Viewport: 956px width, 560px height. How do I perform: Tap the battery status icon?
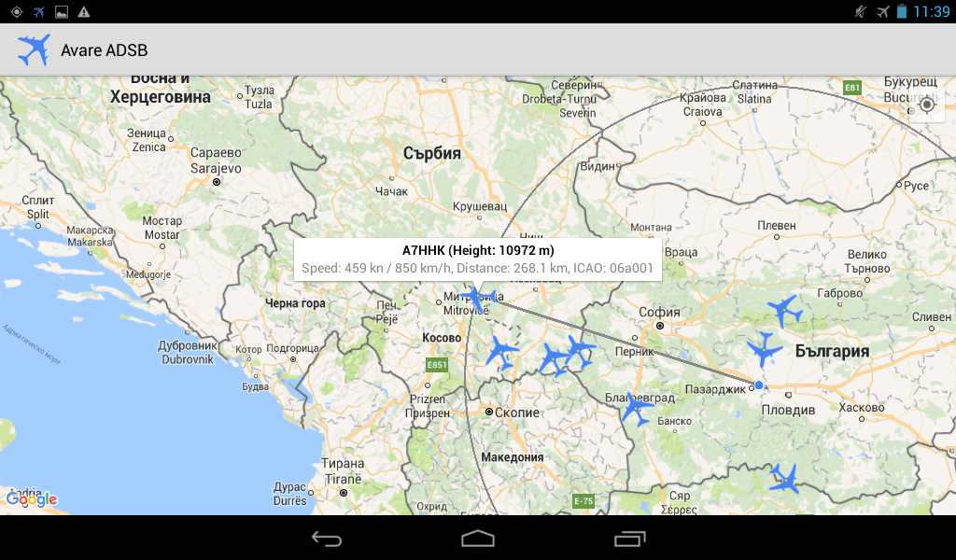[902, 11]
